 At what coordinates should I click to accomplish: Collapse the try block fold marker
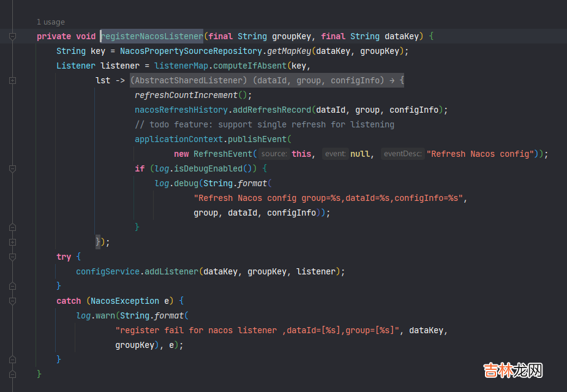tap(12, 257)
